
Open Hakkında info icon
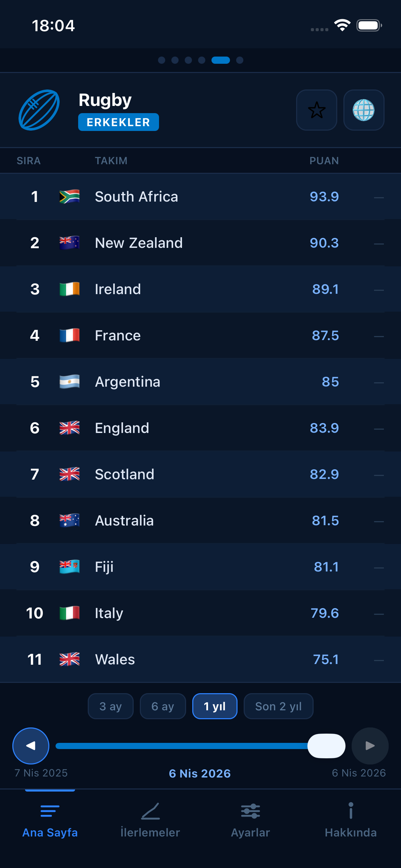350,811
